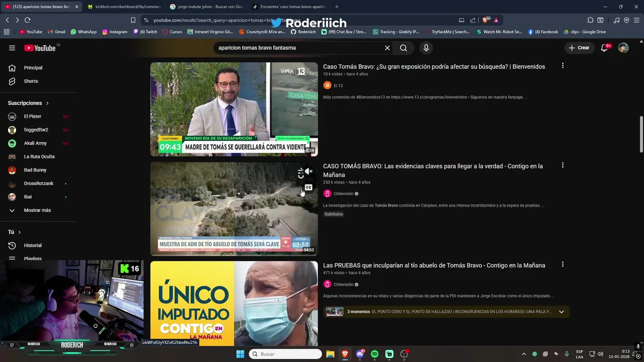This screenshot has width=644, height=362.
Task: Click the Crear button
Action: pos(579,48)
